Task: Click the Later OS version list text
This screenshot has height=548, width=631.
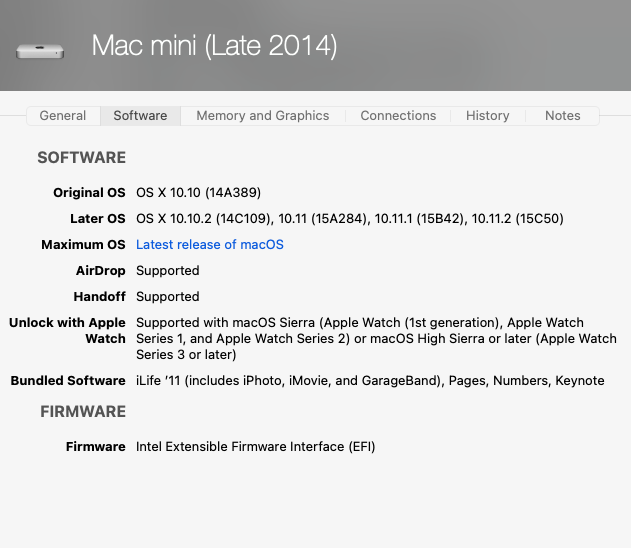Action: (350, 219)
